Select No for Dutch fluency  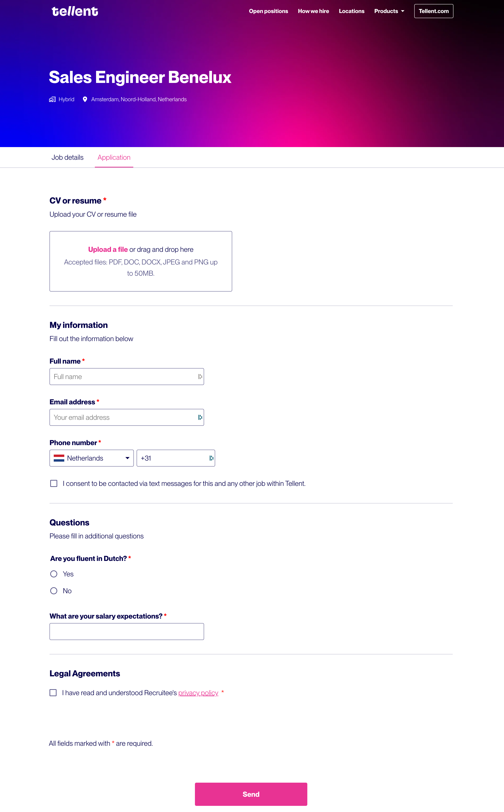(x=54, y=591)
